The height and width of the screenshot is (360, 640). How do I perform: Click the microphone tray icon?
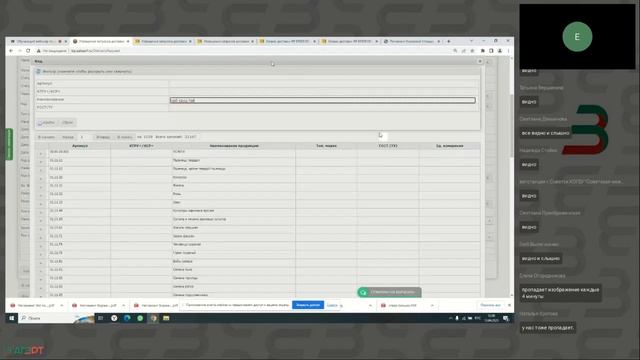point(457,318)
